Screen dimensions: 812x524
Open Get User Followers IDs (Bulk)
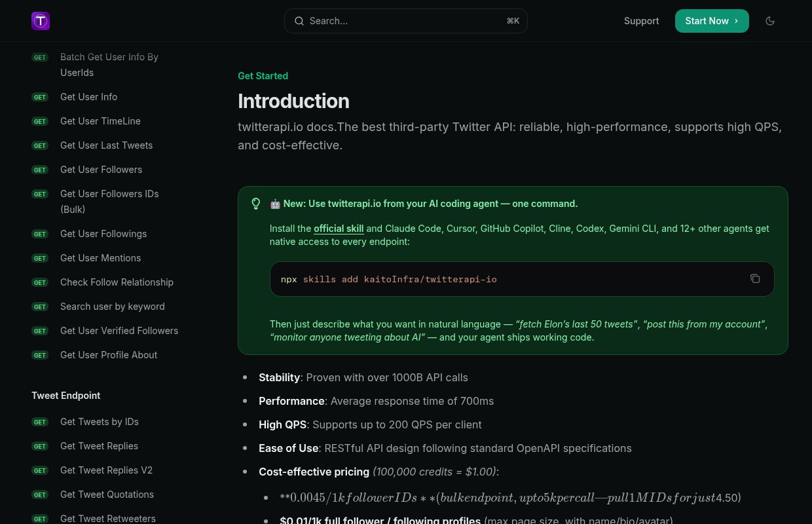[109, 202]
